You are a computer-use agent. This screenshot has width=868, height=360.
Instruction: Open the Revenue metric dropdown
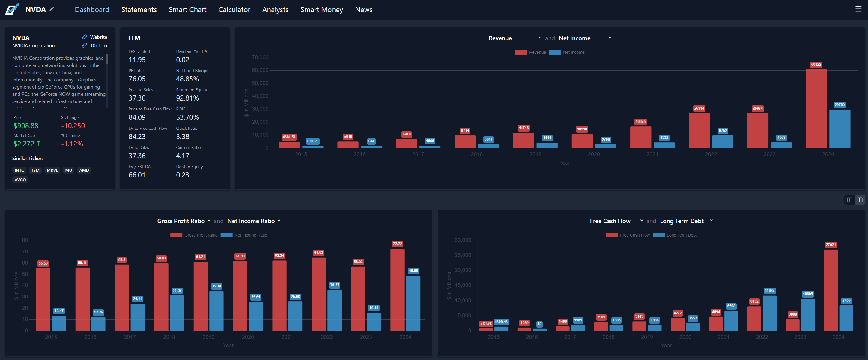click(x=515, y=38)
